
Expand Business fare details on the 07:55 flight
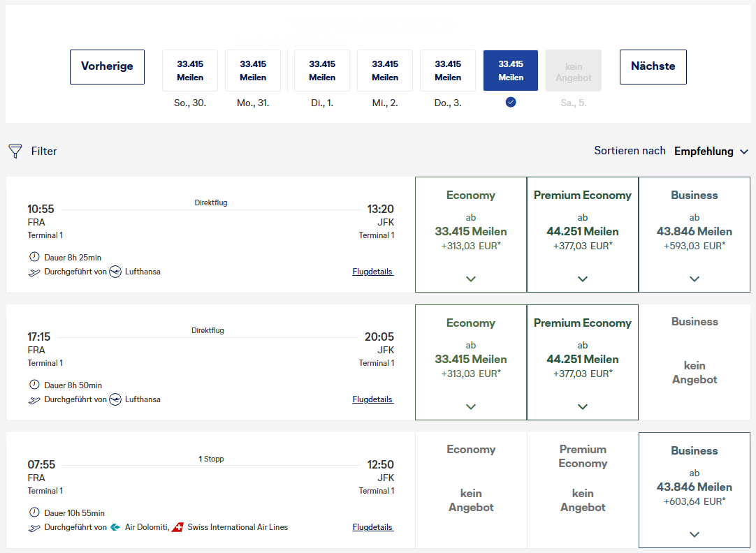(694, 533)
